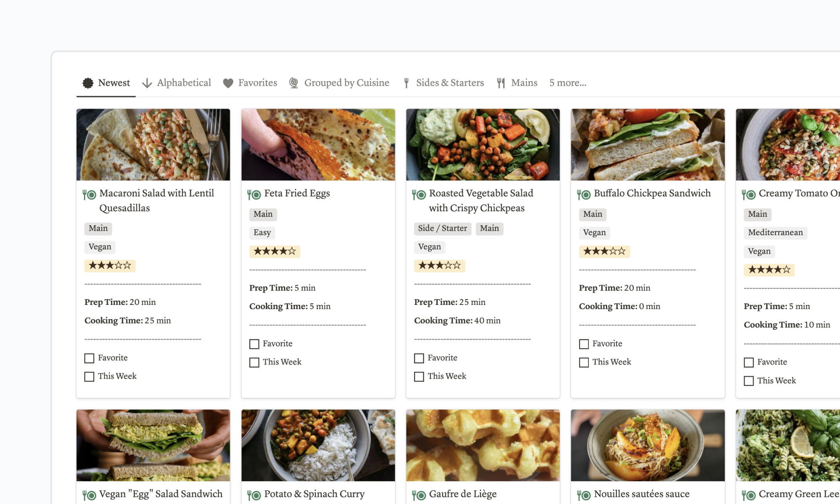Click the Mediterranean tag on Creamy Tomato card
The width and height of the screenshot is (840, 504).
pos(775,233)
